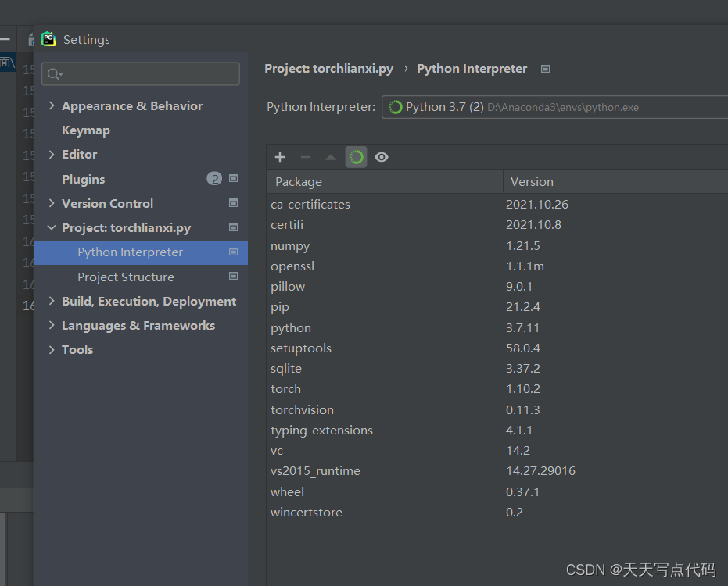728x586 pixels.
Task: Click project-level icon beside Python Interpreter tree item
Action: [234, 252]
